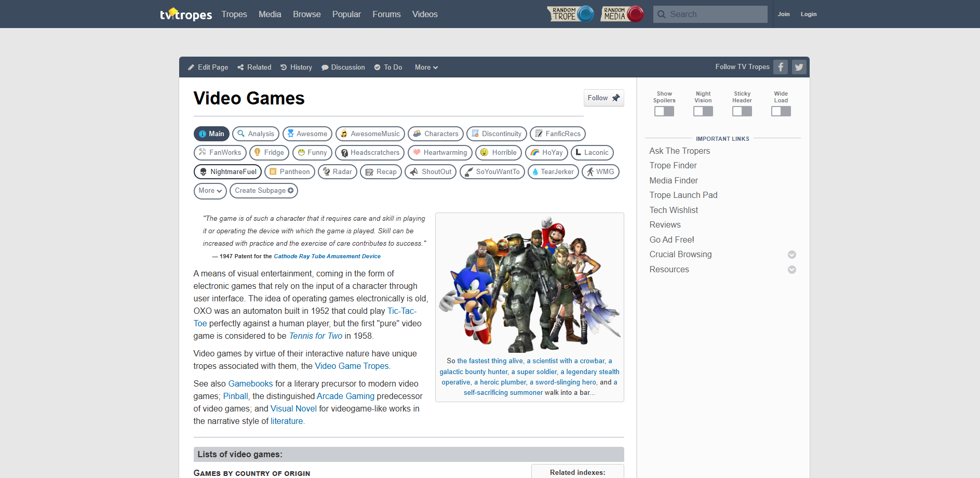Viewport: 980px width, 478px height.
Task: Click the FanWorks subpage icon
Action: click(203, 152)
